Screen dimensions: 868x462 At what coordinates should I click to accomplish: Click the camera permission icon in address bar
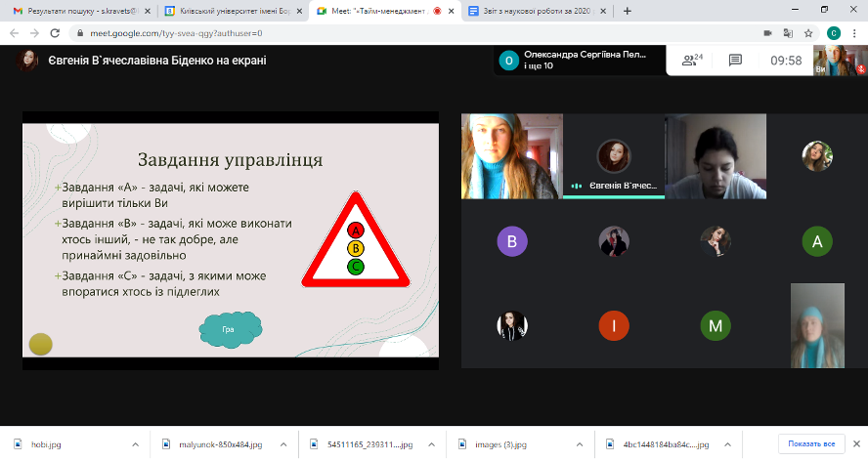[767, 32]
